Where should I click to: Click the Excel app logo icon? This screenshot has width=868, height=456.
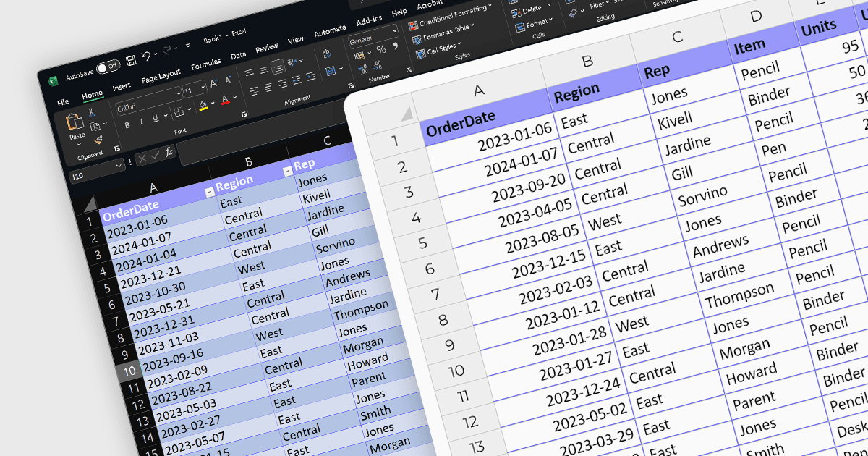click(54, 81)
